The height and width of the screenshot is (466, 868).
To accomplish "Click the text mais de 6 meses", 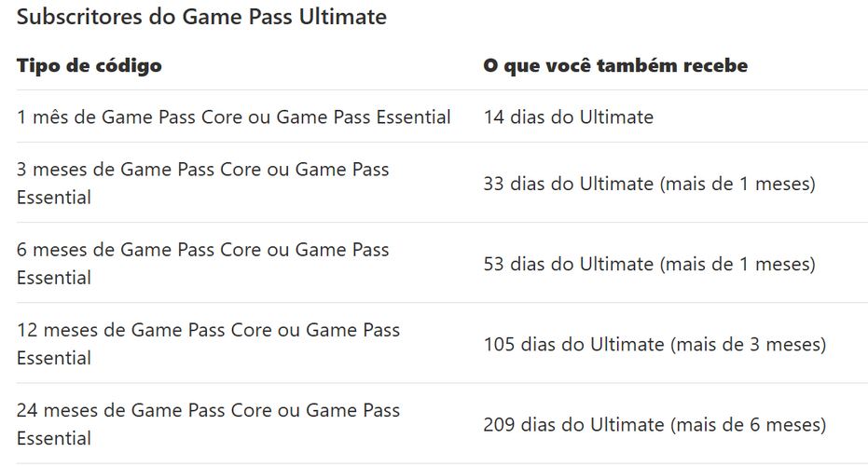I will (x=749, y=424).
